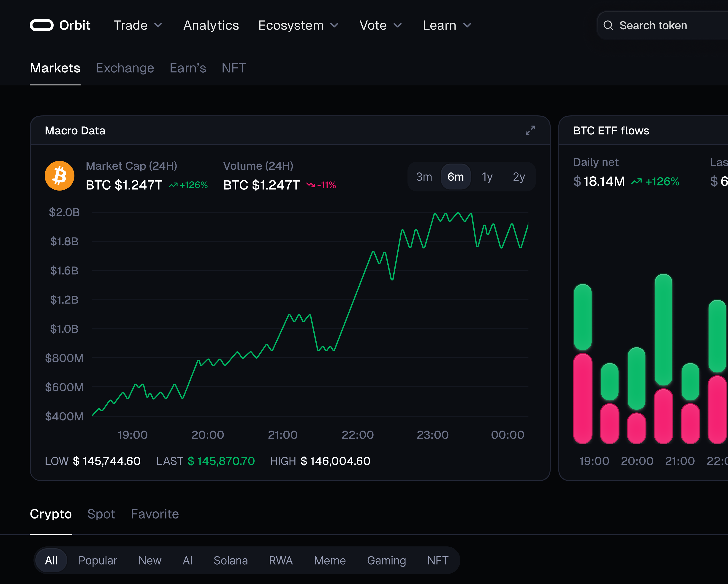Image resolution: width=728 pixels, height=584 pixels.
Task: Click the green Market Cap uptrend arrow
Action: (x=173, y=185)
